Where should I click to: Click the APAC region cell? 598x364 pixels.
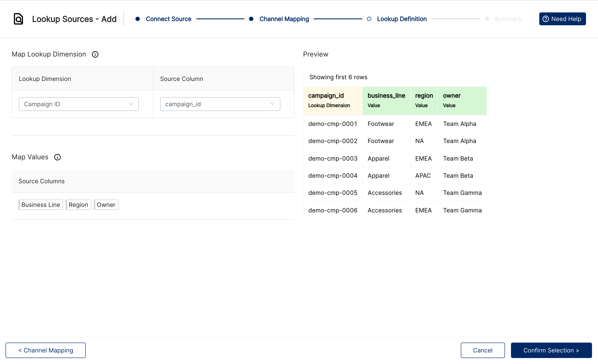[x=424, y=176]
